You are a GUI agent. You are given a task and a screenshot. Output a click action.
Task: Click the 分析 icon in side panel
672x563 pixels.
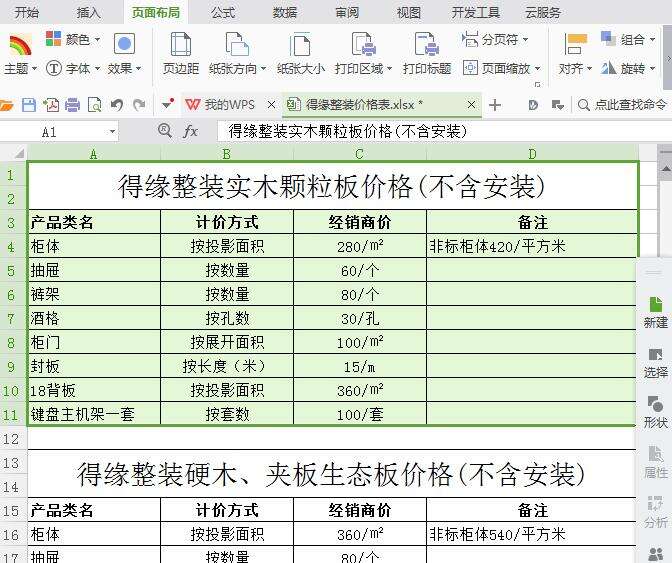[656, 512]
